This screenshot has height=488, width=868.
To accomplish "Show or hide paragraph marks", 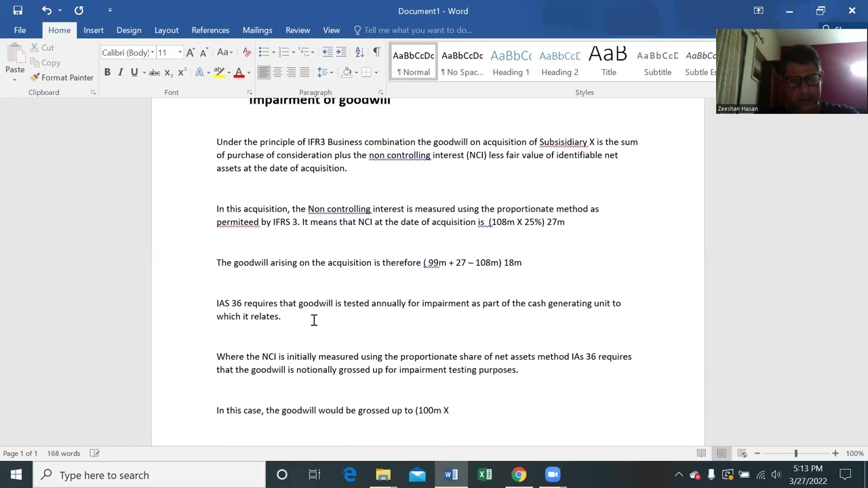I will (x=376, y=52).
